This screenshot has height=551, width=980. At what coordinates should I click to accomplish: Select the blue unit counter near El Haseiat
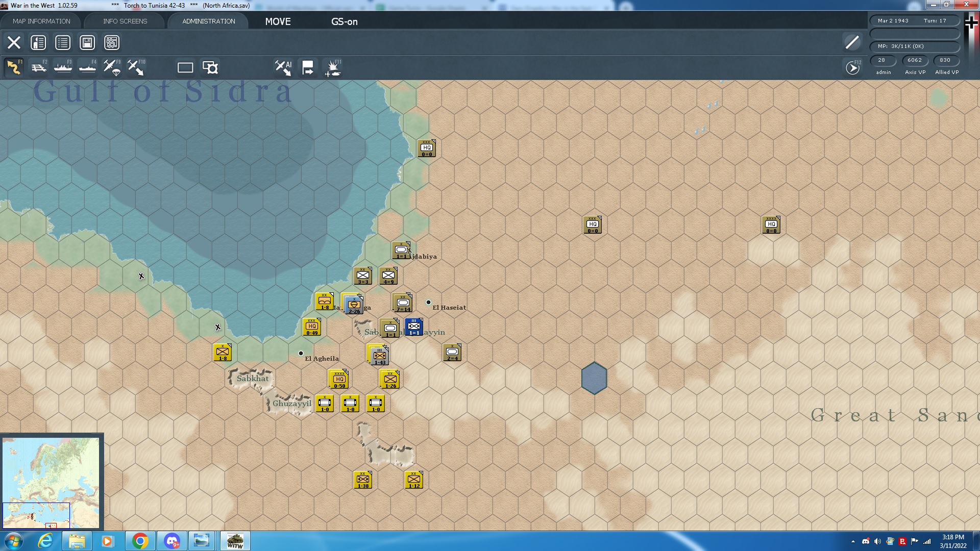(x=414, y=327)
